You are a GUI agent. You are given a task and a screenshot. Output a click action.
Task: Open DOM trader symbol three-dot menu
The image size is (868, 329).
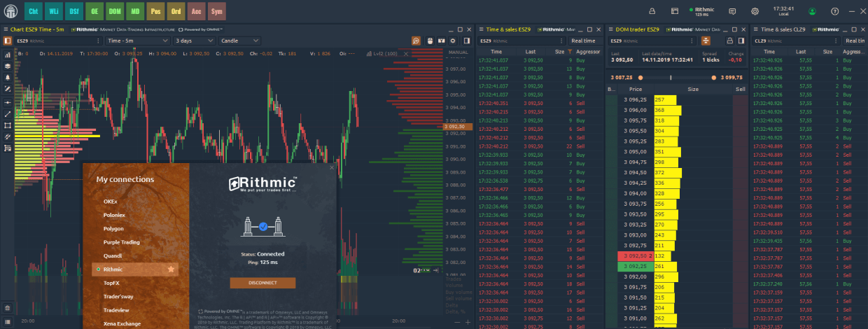tap(692, 41)
